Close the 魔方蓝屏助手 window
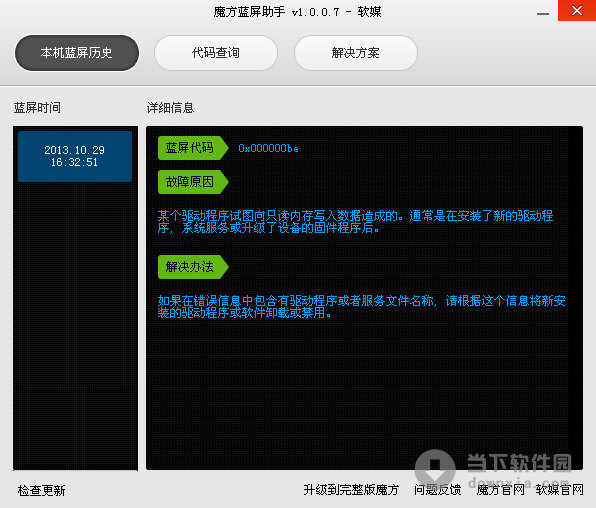The height and width of the screenshot is (508, 596). (x=577, y=11)
